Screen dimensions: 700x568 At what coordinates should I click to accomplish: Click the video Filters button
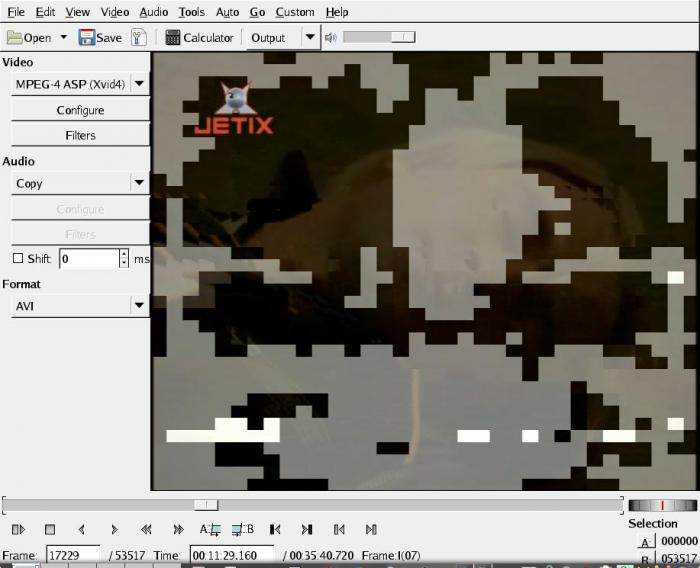tap(80, 135)
